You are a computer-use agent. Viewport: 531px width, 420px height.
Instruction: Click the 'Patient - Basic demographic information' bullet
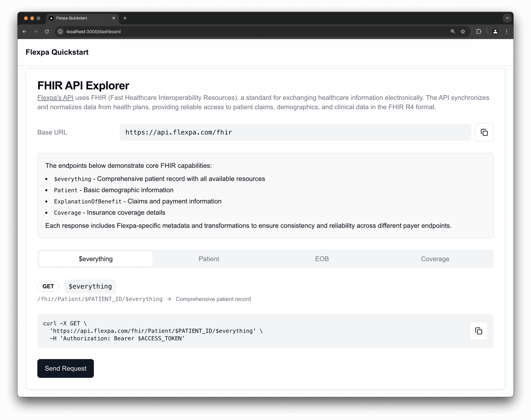coord(114,190)
